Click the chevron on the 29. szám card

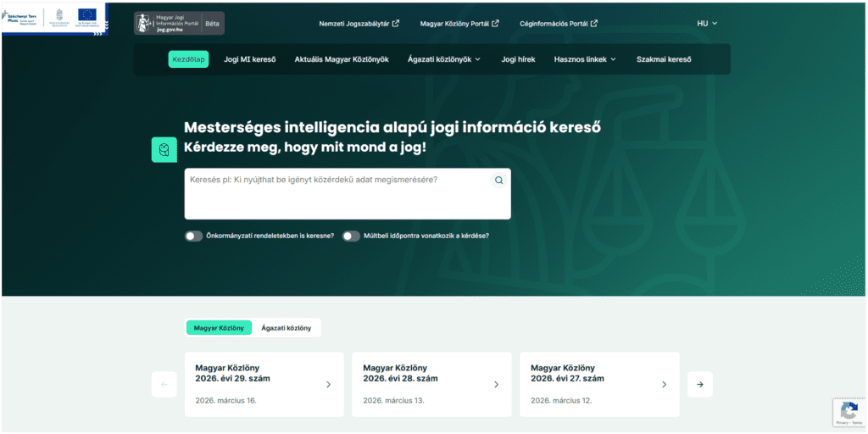[x=328, y=385]
